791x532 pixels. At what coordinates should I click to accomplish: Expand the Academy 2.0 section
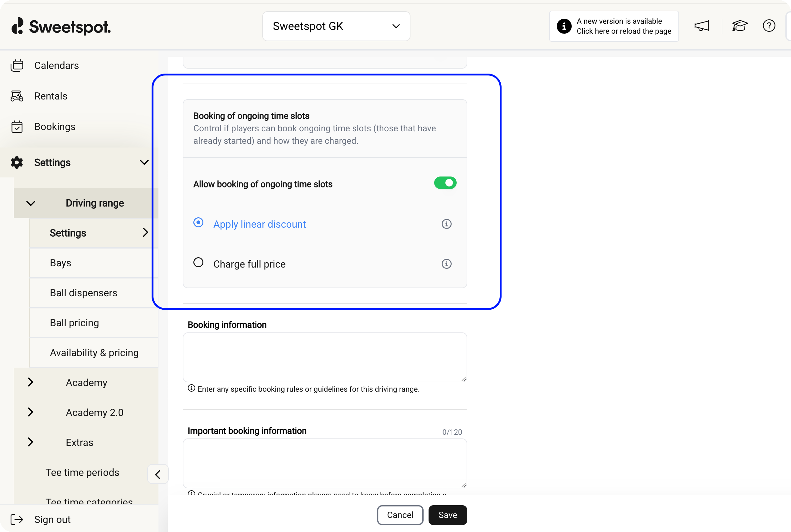click(x=31, y=412)
